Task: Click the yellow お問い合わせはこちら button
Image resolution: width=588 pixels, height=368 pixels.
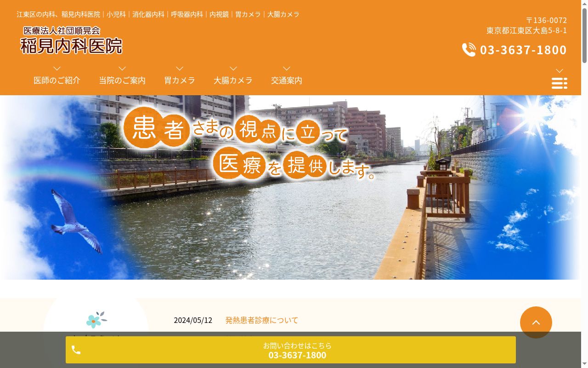Action: (x=291, y=350)
